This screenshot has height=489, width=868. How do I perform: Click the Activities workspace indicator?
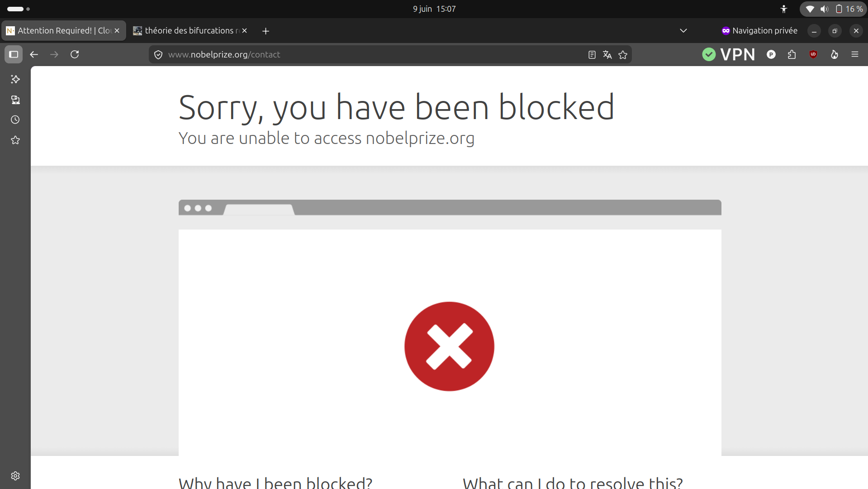click(x=19, y=9)
